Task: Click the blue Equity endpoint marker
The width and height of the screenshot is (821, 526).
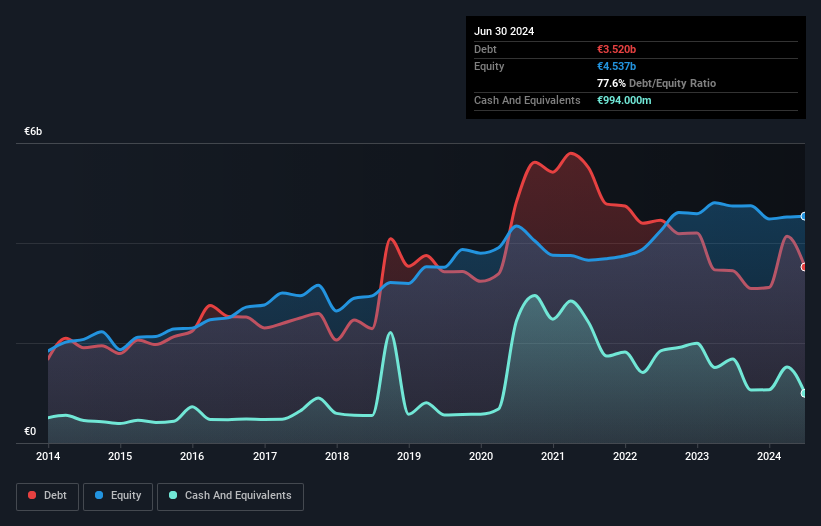Action: tap(804, 216)
